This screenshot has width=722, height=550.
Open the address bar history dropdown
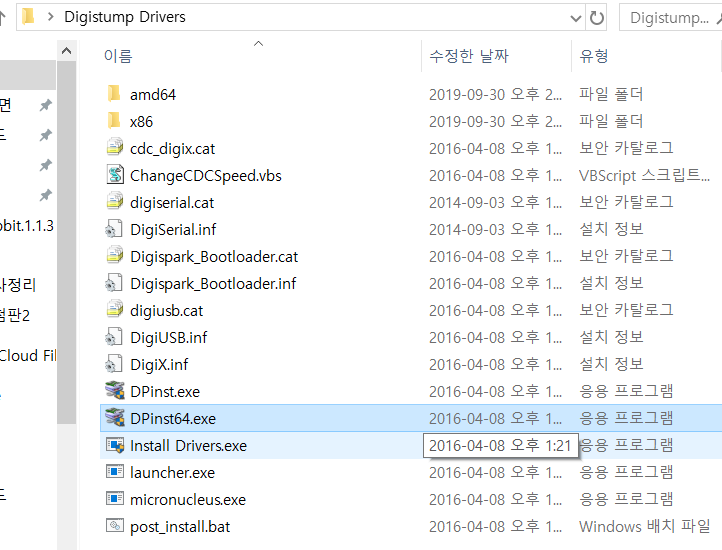tap(575, 18)
